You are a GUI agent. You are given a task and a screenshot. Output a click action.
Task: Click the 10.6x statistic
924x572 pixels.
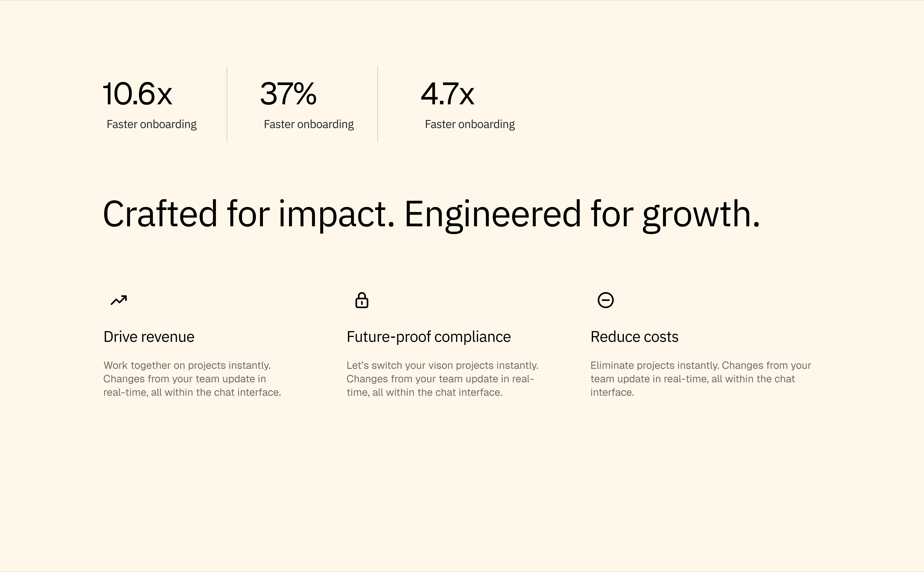click(138, 94)
